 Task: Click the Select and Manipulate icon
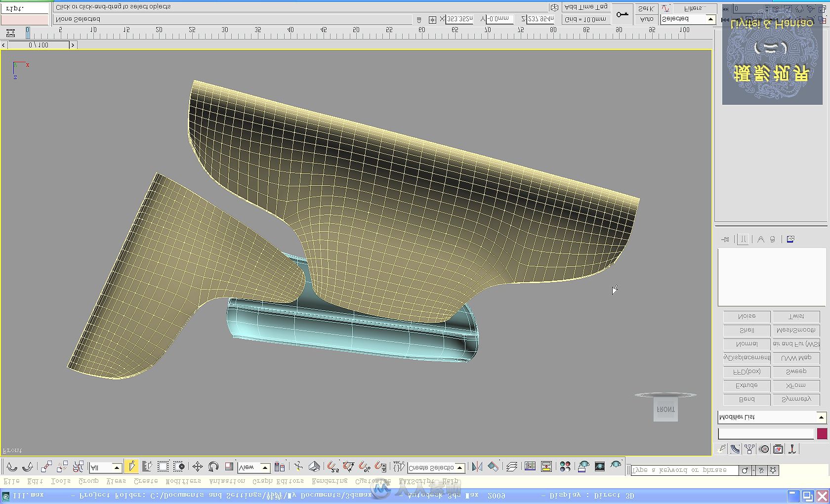pos(298,466)
